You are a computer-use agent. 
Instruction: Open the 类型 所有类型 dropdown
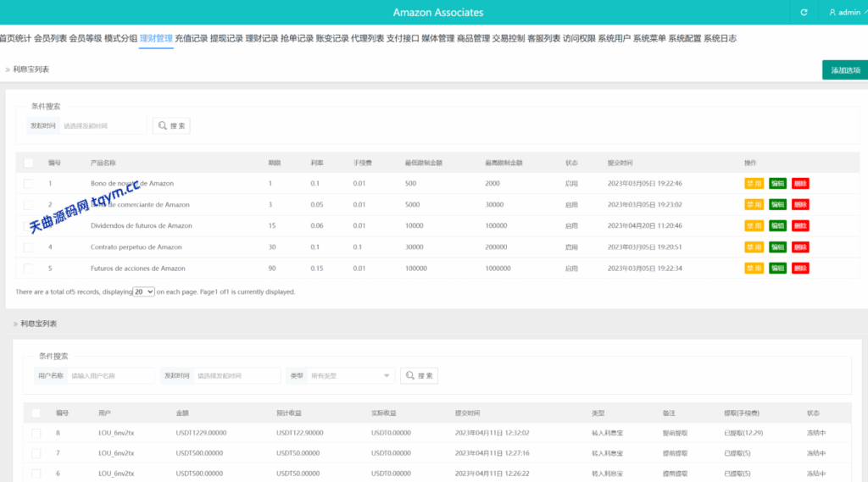[x=350, y=376]
